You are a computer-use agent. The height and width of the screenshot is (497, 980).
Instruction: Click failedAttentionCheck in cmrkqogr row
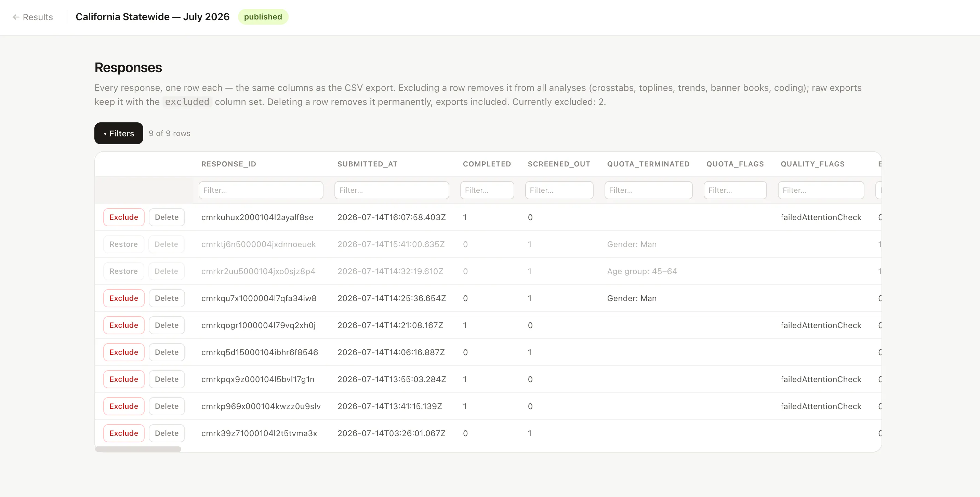pyautogui.click(x=821, y=325)
